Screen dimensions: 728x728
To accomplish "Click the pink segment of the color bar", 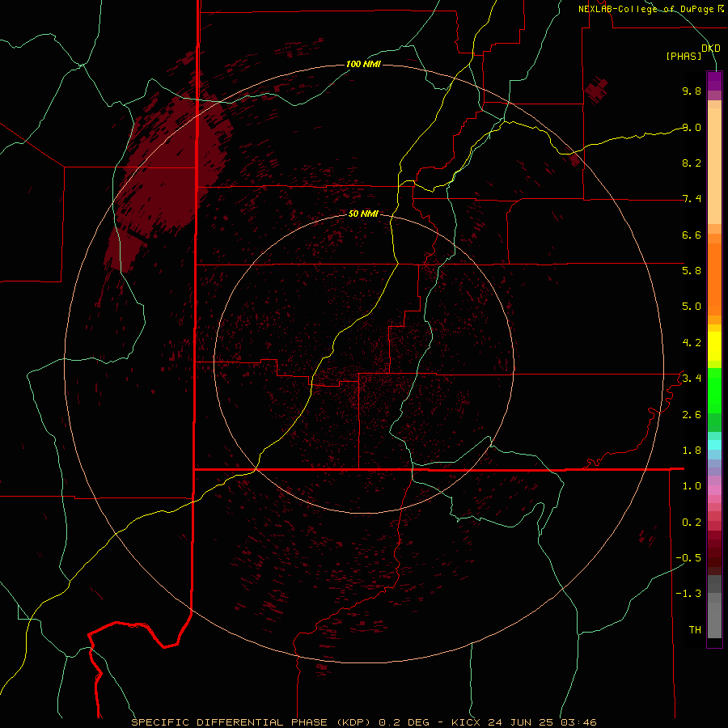I will (714, 490).
